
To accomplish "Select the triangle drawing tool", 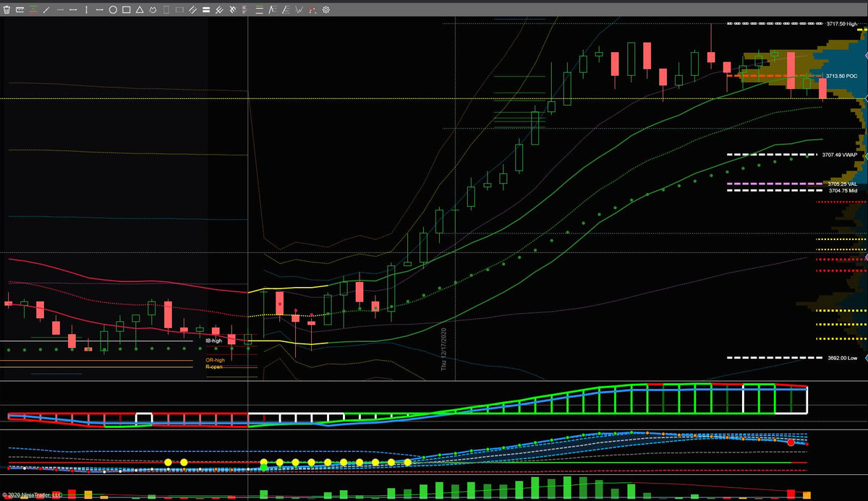I will pos(140,10).
